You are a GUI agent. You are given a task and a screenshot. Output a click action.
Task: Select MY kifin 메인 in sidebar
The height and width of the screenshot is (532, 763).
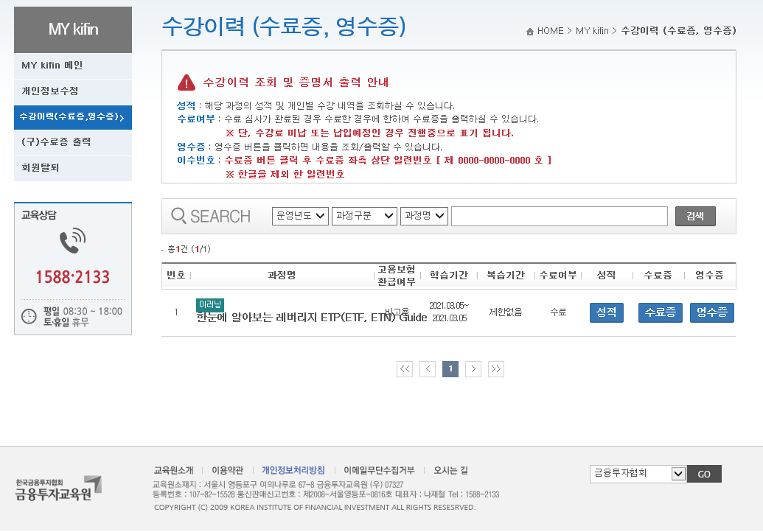[x=72, y=66]
